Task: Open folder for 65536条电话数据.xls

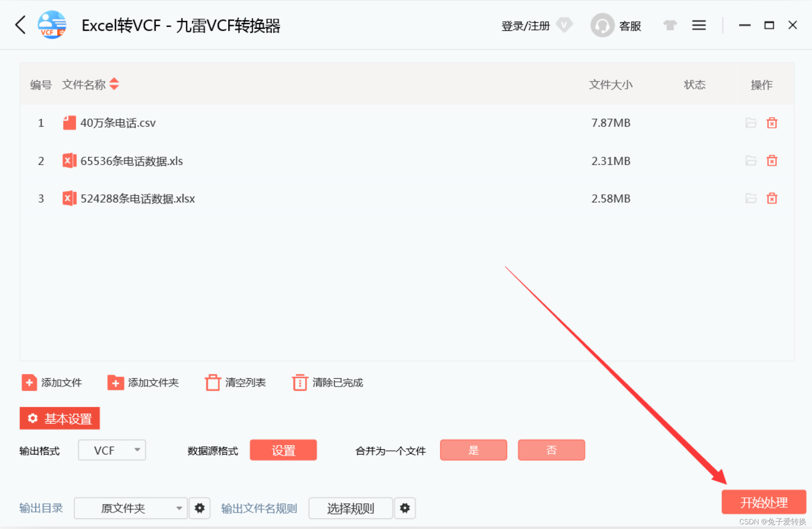Action: coord(750,161)
